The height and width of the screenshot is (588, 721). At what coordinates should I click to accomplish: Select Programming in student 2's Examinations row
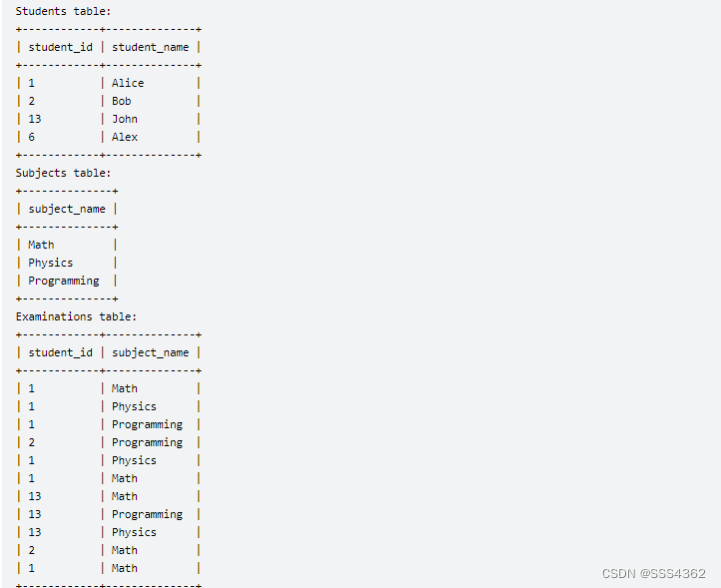[x=147, y=442]
